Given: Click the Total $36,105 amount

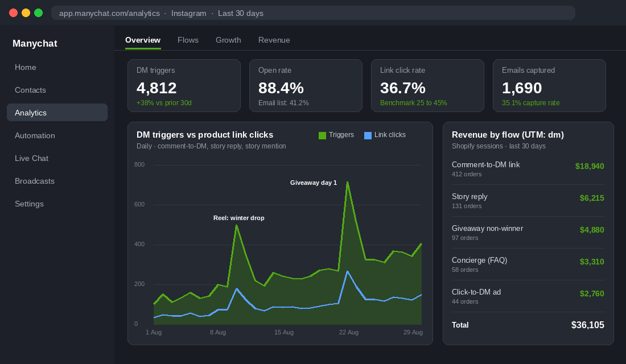Looking at the screenshot, I should (588, 325).
